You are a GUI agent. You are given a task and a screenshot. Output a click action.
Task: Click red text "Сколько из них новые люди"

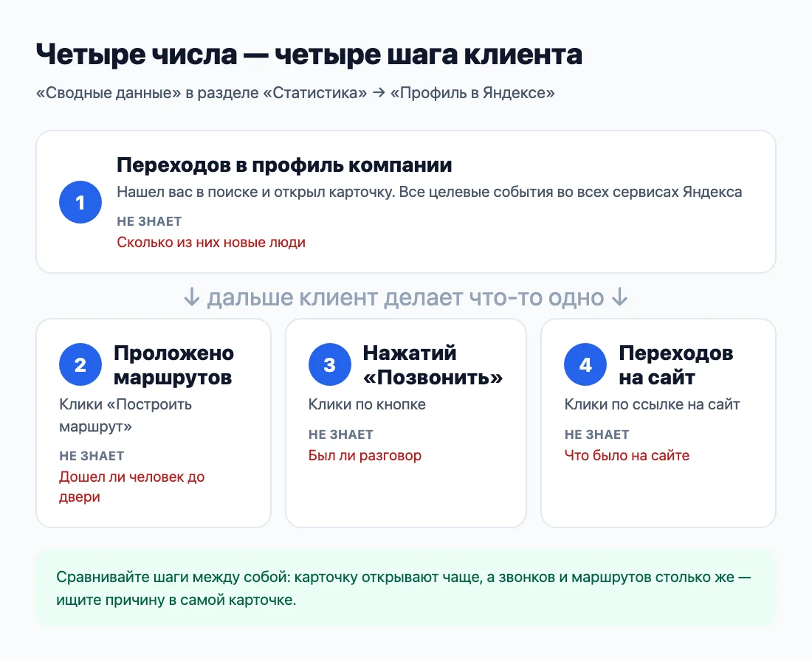click(x=211, y=242)
